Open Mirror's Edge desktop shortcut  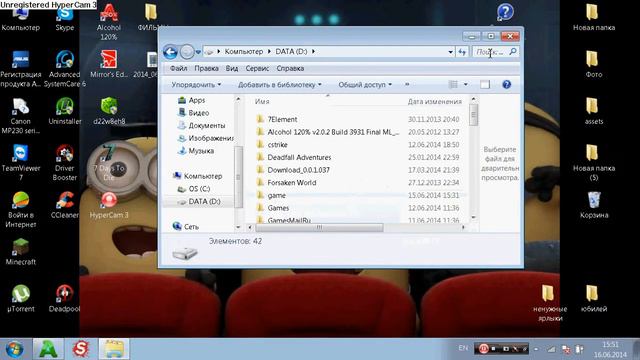point(109,64)
